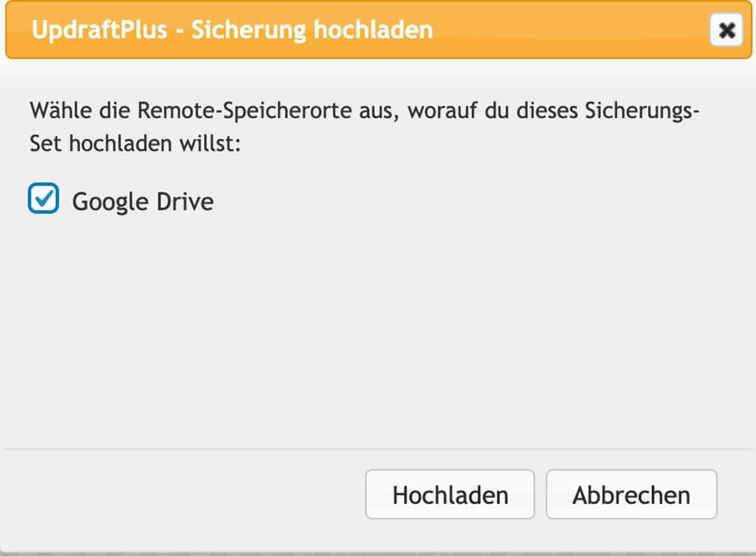Upload the backup set to Google Drive
The image size is (756, 556).
[x=449, y=495]
